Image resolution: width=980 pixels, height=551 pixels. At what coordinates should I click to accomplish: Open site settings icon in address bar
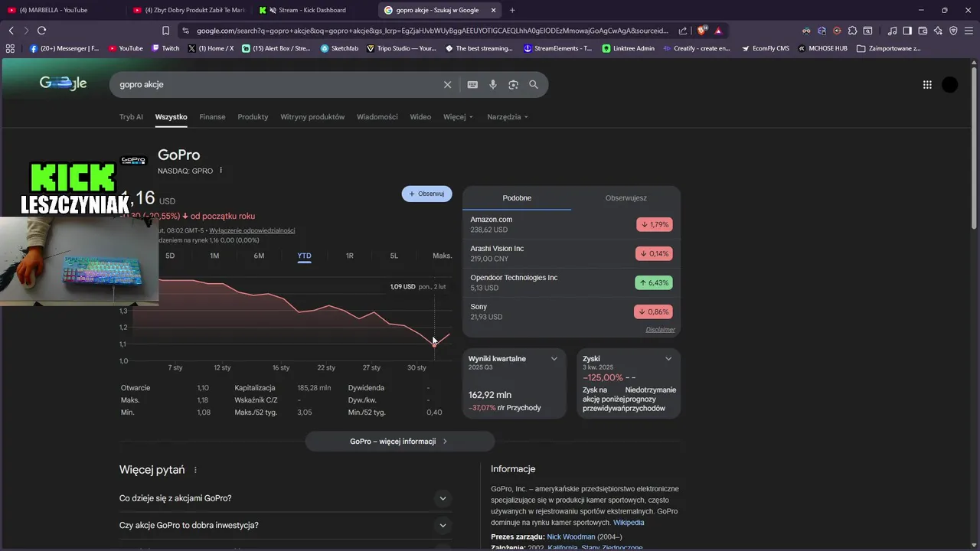[x=185, y=31]
